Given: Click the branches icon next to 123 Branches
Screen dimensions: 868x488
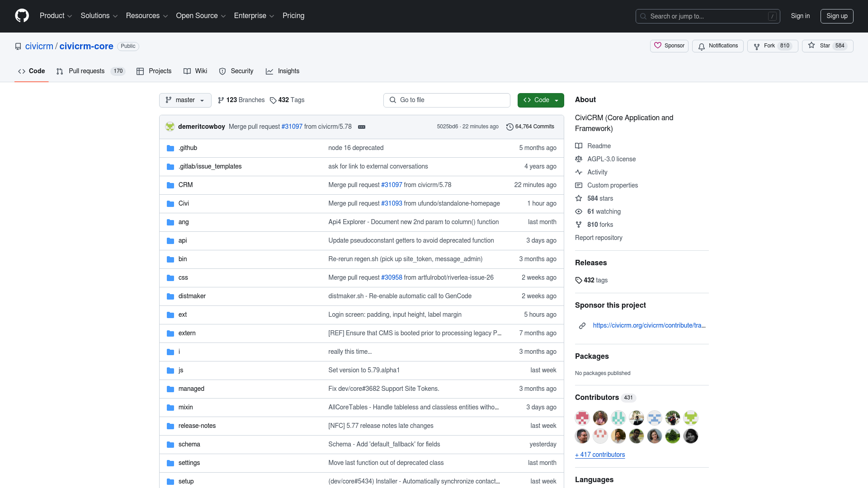Looking at the screenshot, I should (x=221, y=100).
